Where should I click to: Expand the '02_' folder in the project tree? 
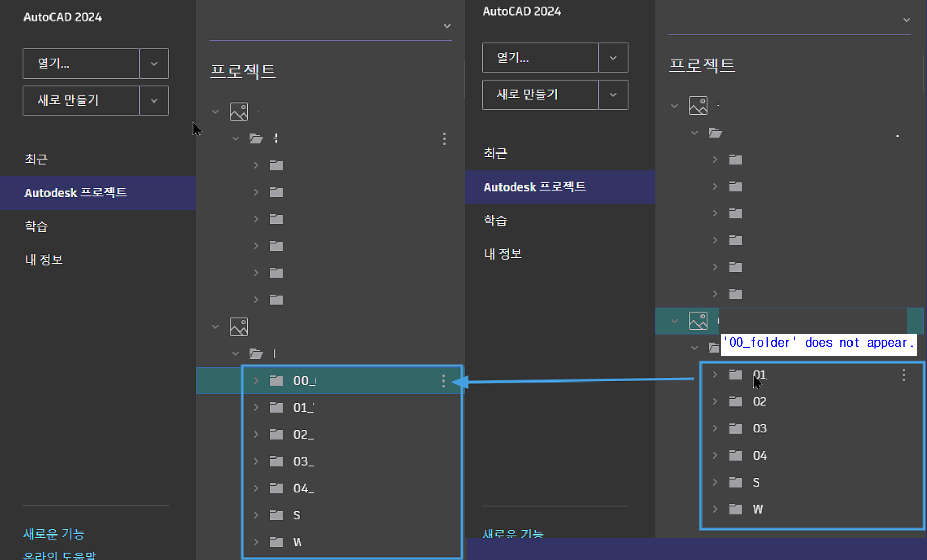tap(256, 434)
